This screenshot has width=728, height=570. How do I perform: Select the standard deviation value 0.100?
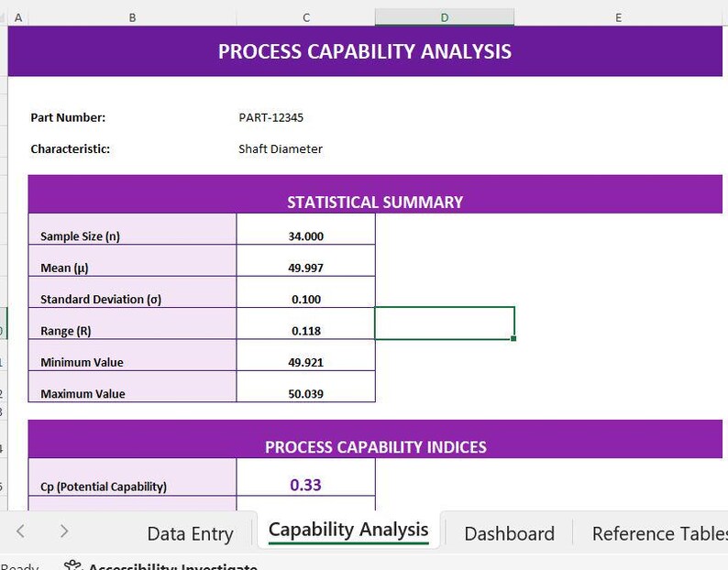pyautogui.click(x=306, y=292)
